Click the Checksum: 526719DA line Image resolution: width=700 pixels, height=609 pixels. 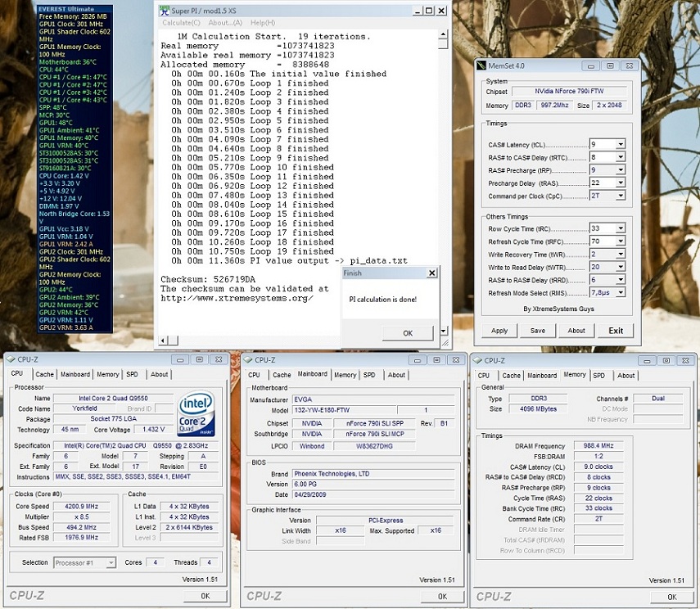pyautogui.click(x=208, y=279)
